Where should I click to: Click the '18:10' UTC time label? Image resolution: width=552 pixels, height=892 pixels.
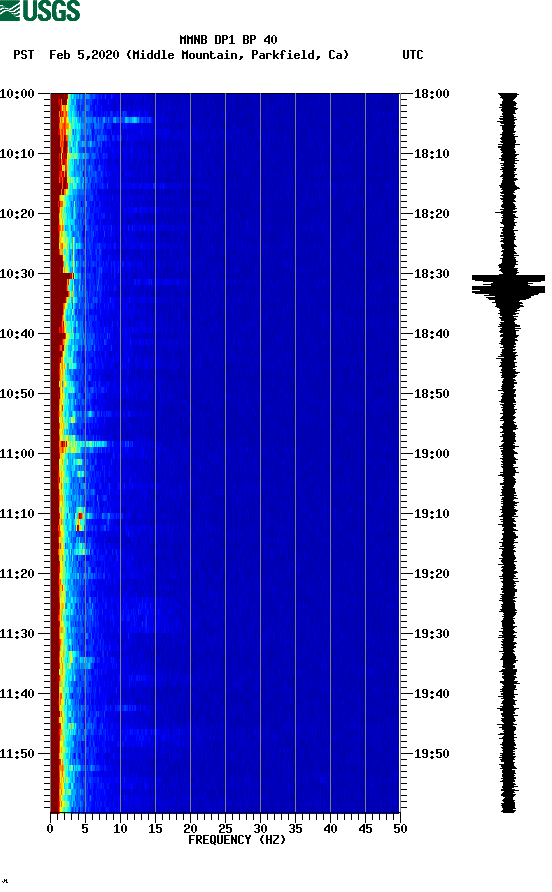(431, 154)
